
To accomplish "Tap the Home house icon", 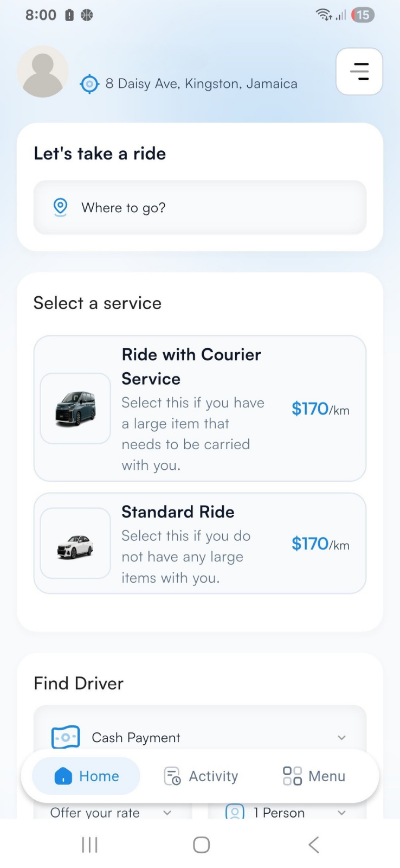I will tap(63, 776).
